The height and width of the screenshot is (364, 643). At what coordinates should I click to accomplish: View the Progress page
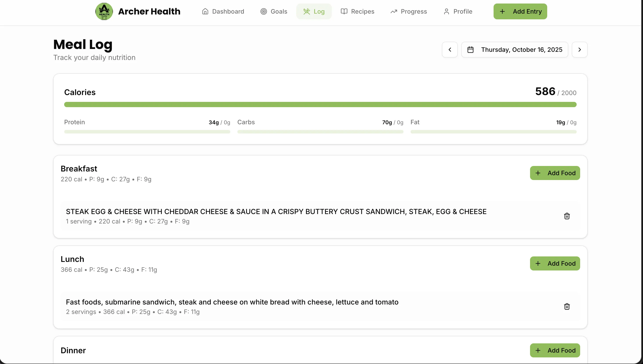409,11
